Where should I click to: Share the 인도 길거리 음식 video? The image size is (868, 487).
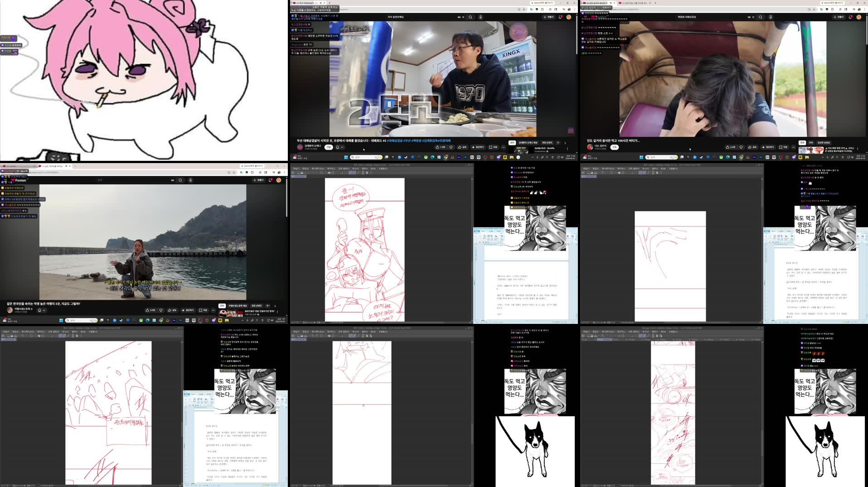[x=752, y=147]
